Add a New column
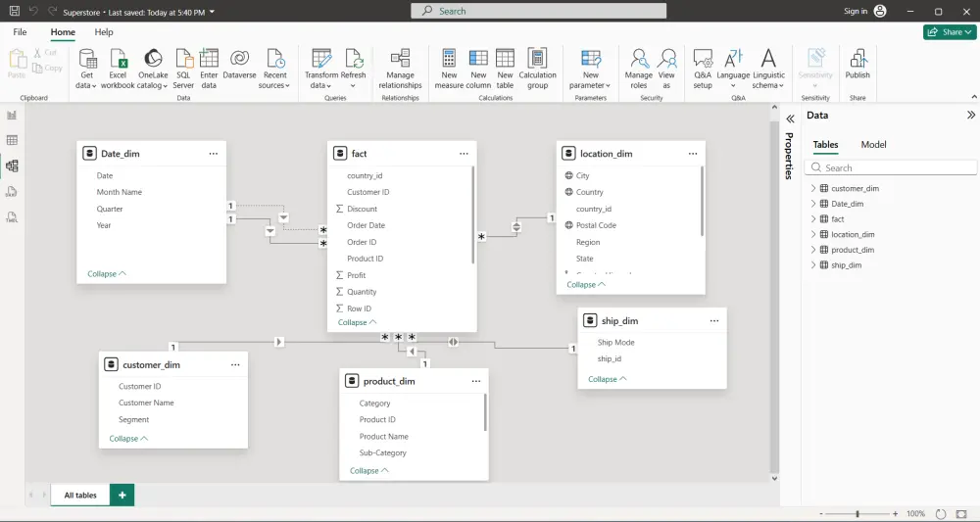This screenshot has width=980, height=522. 478,69
